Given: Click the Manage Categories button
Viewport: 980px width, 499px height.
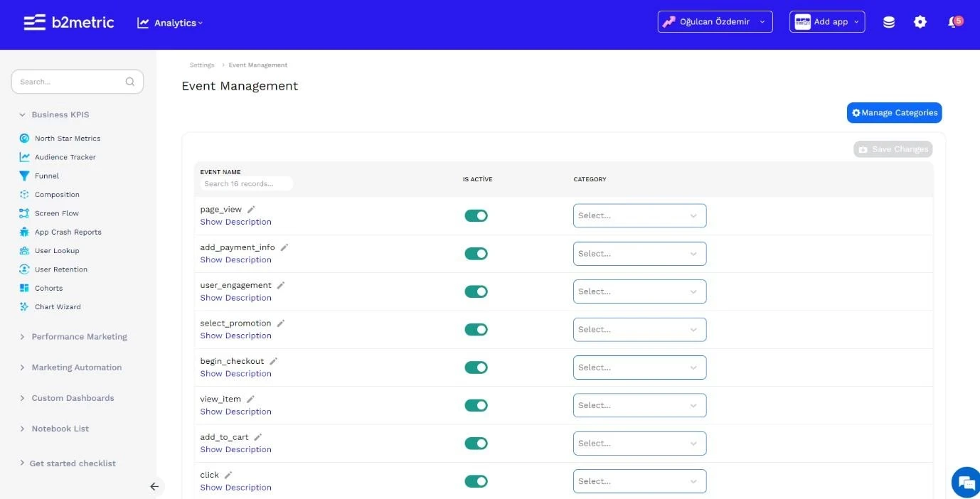Looking at the screenshot, I should (894, 112).
